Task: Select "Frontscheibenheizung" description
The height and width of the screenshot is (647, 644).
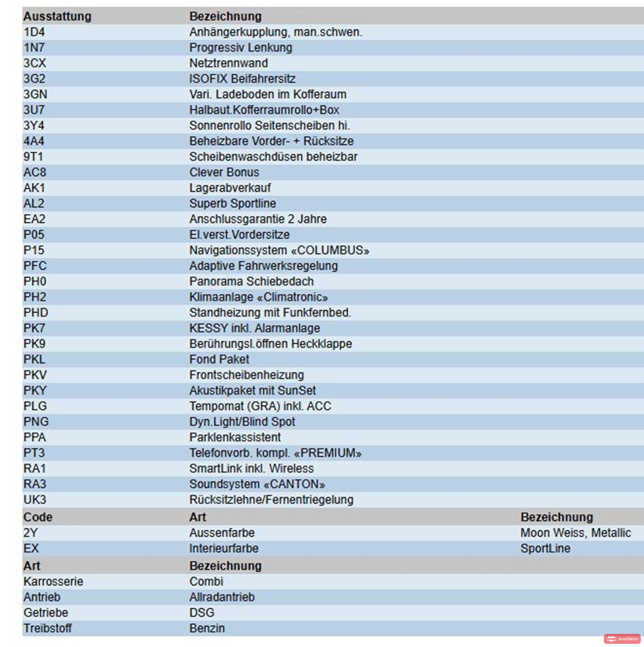Action: [246, 375]
